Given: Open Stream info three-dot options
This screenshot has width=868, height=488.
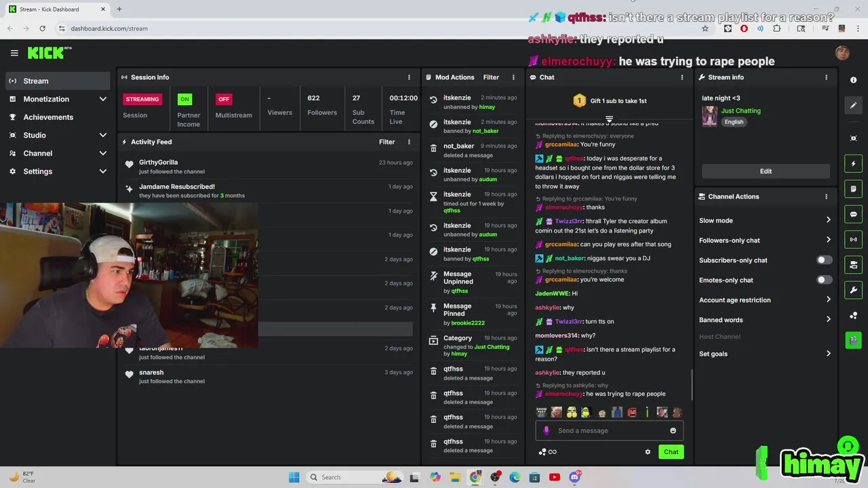Looking at the screenshot, I should click(x=826, y=77).
